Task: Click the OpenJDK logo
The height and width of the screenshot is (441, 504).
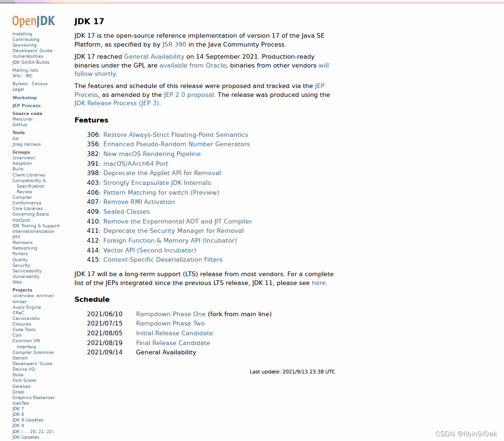Action: tap(33, 21)
